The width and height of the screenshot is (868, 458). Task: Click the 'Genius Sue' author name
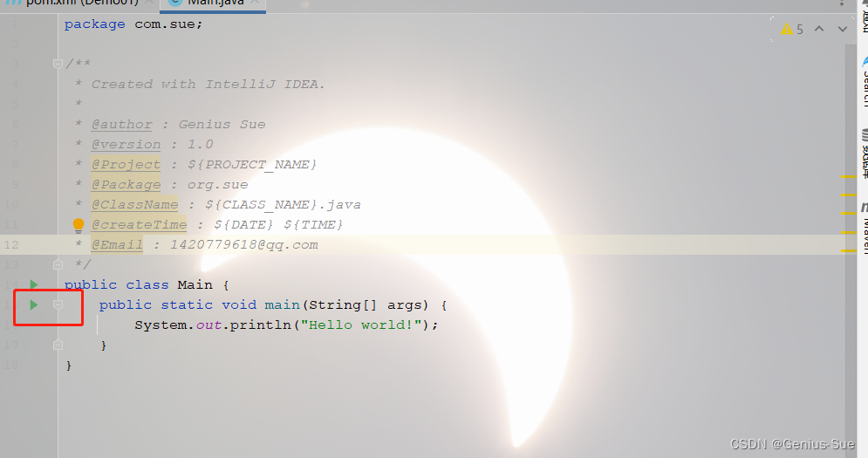pos(222,125)
